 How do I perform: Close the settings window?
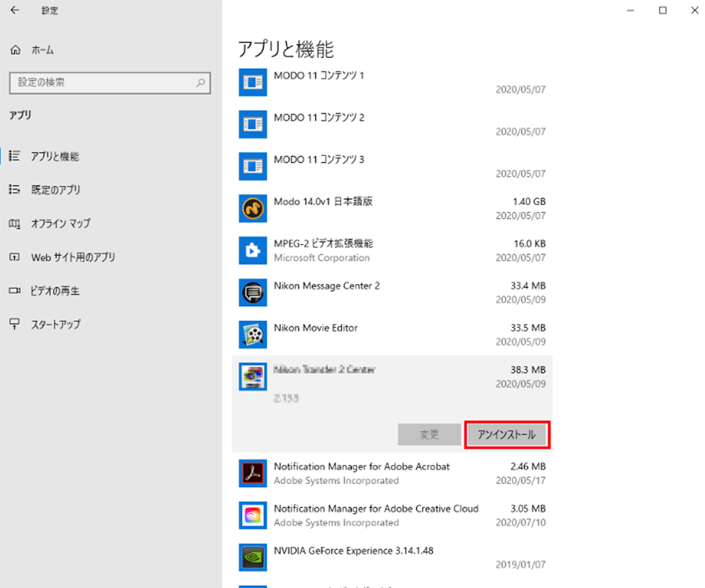[x=695, y=10]
